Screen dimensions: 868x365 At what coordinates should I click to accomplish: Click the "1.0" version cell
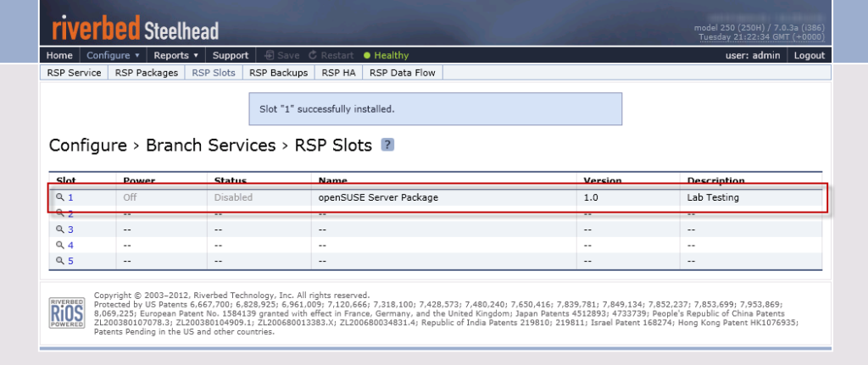click(591, 196)
